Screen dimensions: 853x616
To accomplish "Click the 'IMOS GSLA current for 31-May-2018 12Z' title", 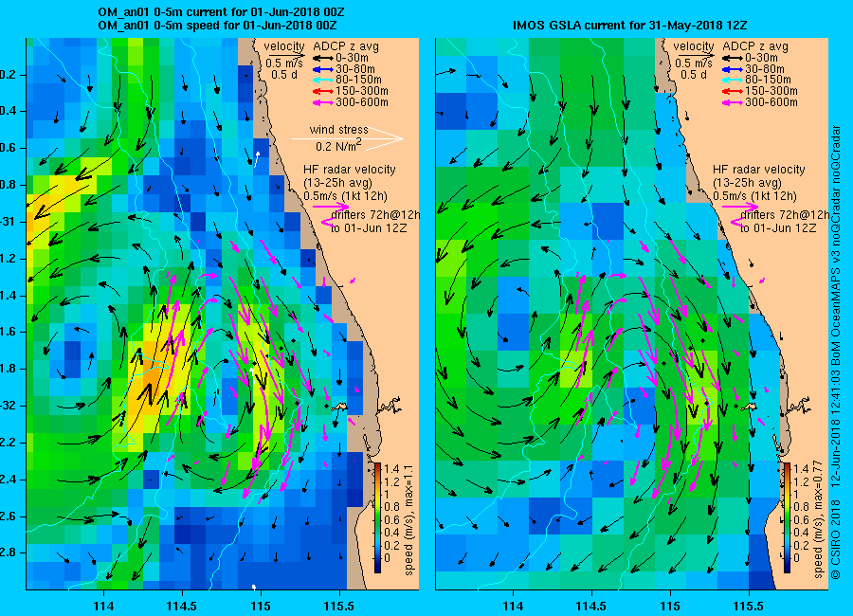I will (x=630, y=25).
